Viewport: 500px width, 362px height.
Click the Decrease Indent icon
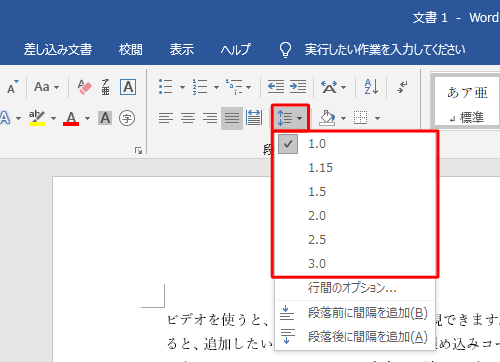[x=276, y=87]
